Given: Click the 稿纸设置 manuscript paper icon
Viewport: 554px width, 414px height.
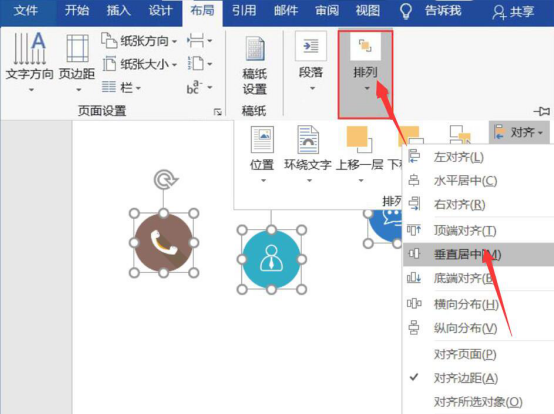Looking at the screenshot, I should (x=255, y=49).
